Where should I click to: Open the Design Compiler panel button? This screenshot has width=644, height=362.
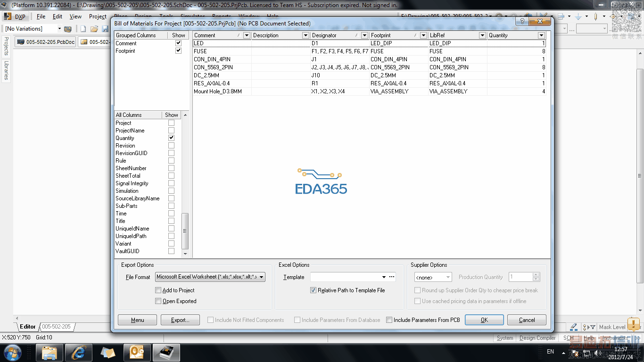[x=537, y=338]
